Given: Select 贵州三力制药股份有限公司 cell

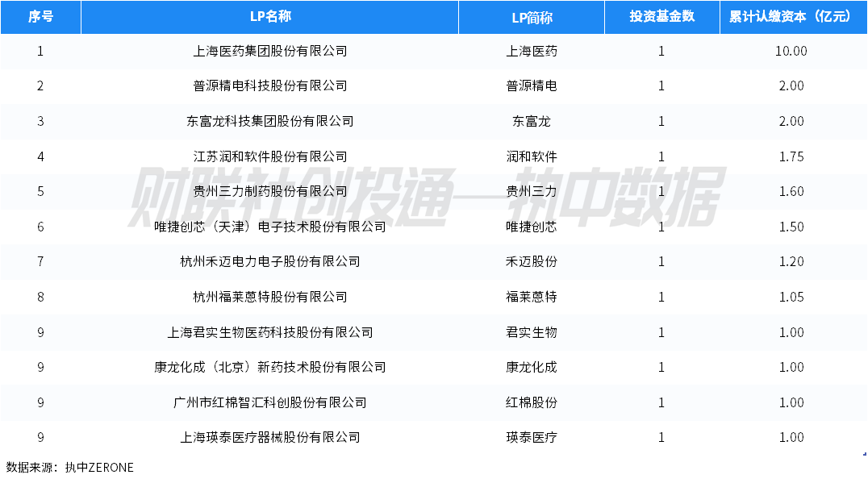Looking at the screenshot, I should 270,192.
